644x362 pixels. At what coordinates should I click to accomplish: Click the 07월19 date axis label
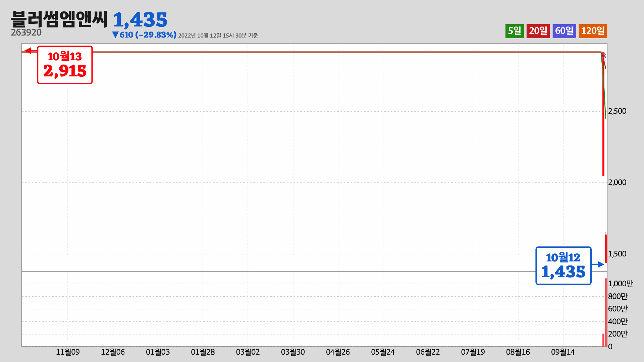[473, 352]
